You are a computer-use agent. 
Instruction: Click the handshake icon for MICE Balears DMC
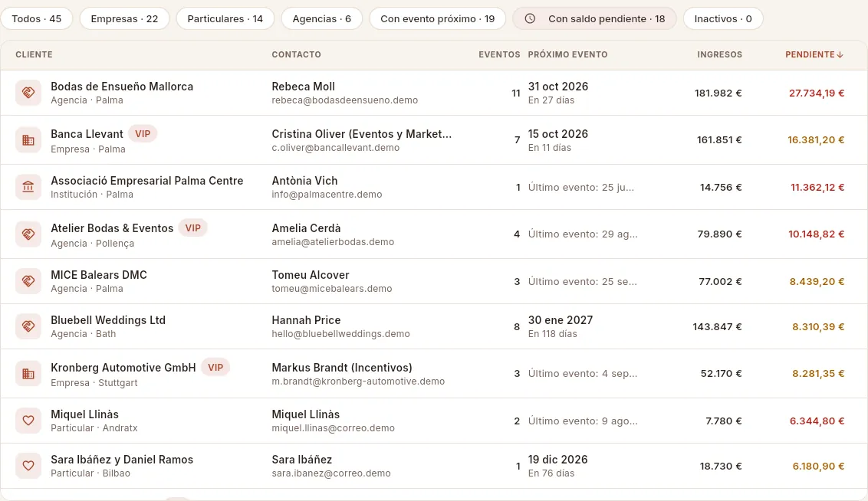click(x=28, y=281)
